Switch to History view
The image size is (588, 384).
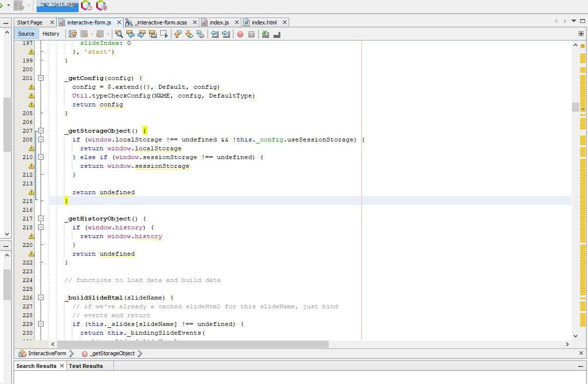51,34
